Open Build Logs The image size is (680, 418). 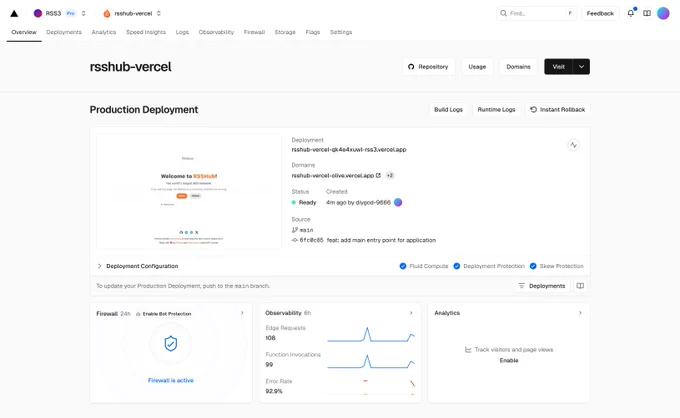click(448, 109)
